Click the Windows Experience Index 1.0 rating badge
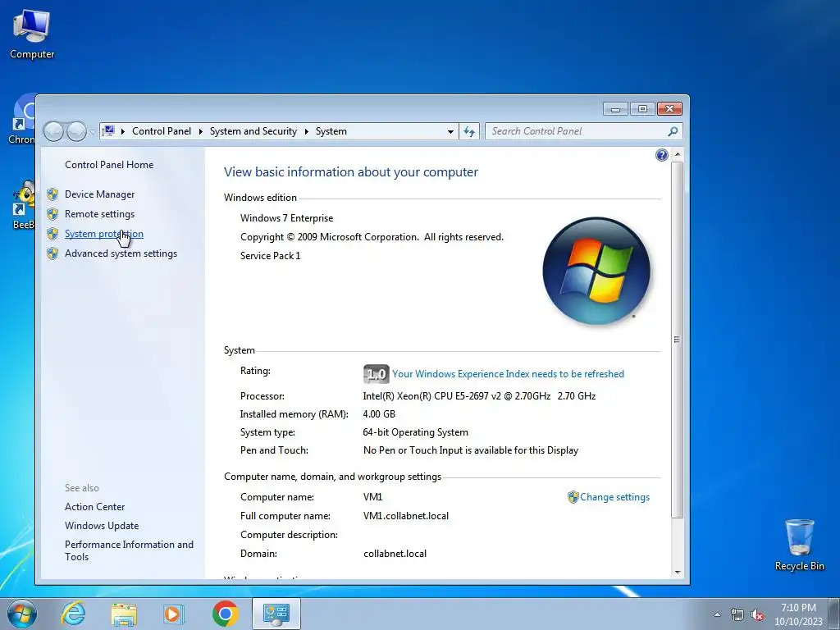 [x=376, y=374]
